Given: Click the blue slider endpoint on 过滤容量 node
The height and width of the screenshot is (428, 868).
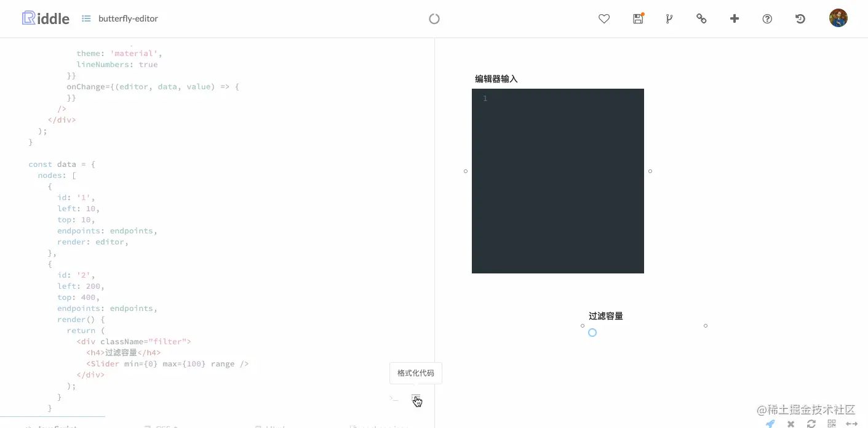Looking at the screenshot, I should coord(592,332).
